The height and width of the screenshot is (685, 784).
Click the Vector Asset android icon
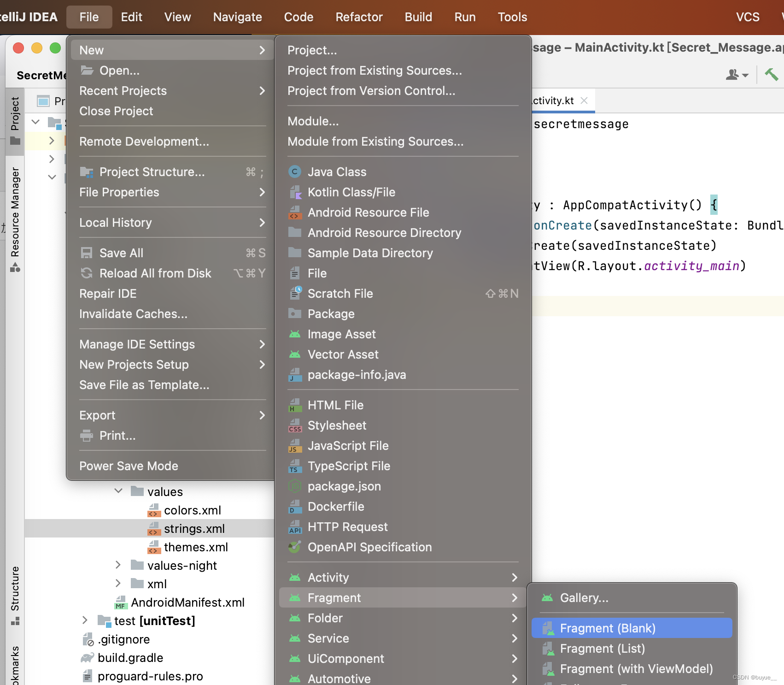click(295, 354)
